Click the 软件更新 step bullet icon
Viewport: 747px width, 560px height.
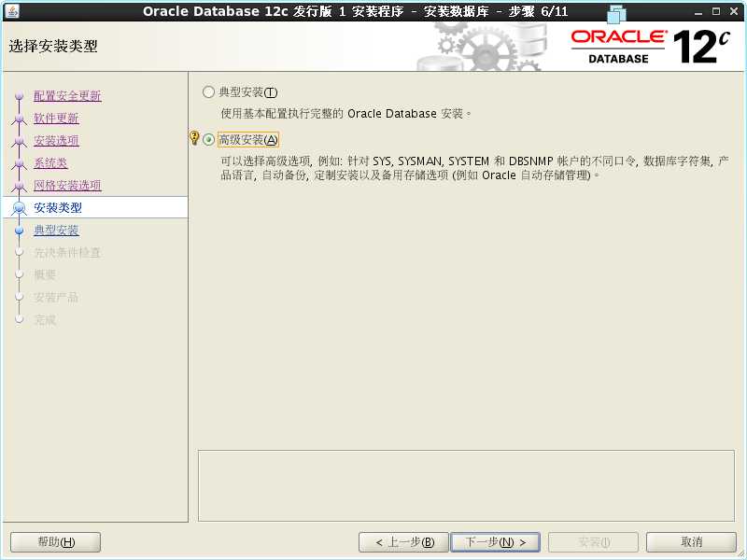19,119
